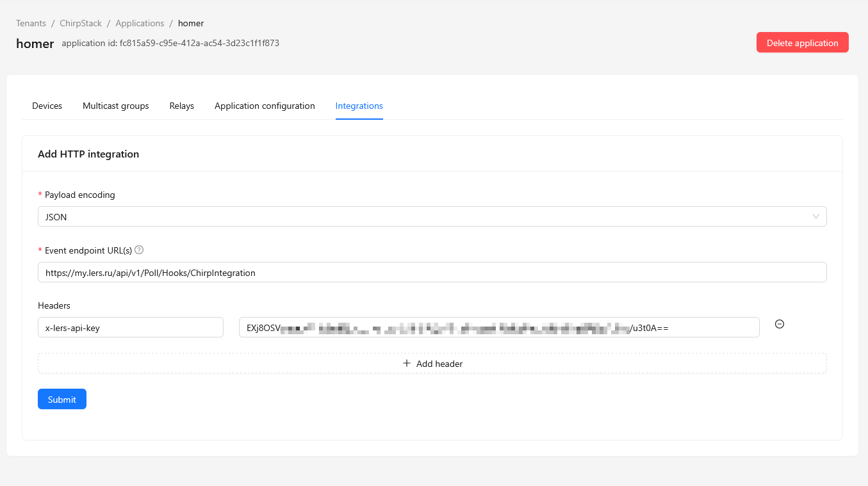Submit the HTTP integration form

pos(62,399)
